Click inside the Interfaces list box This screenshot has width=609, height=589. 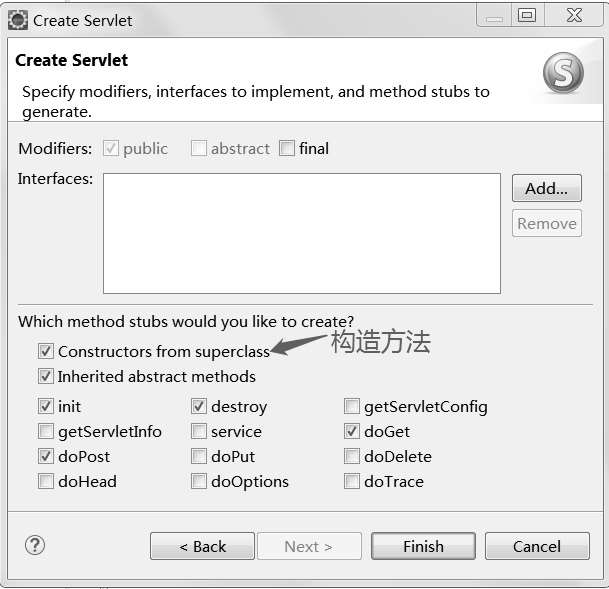(x=301, y=233)
